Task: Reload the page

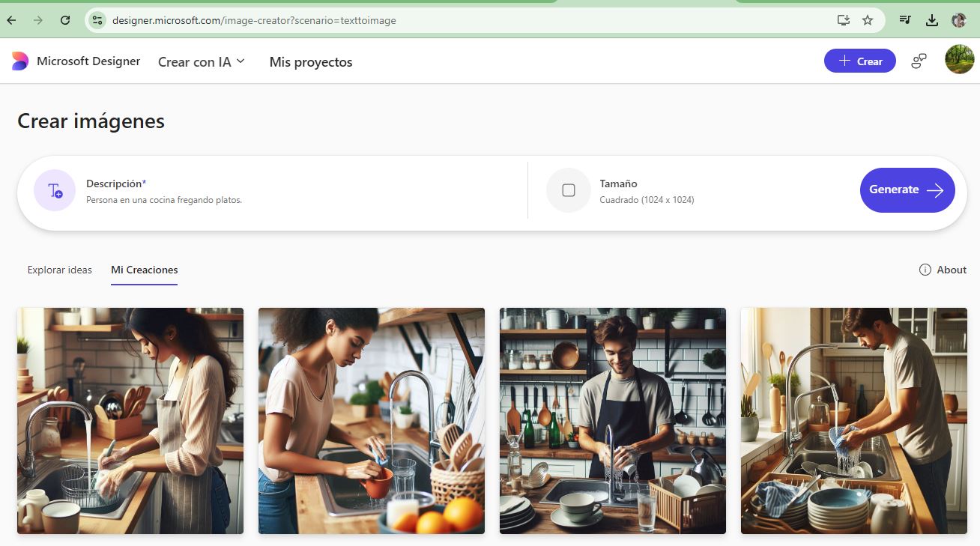Action: (x=65, y=20)
